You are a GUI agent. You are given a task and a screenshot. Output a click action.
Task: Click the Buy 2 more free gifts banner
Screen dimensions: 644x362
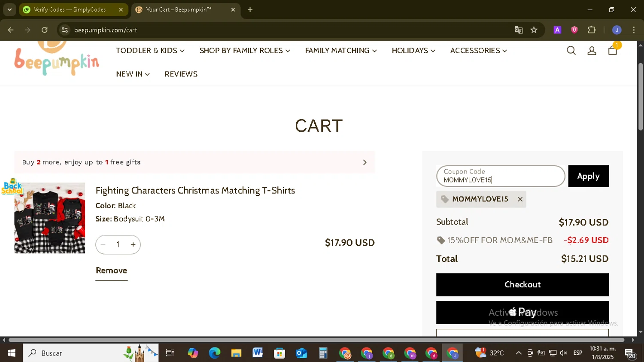click(194, 162)
